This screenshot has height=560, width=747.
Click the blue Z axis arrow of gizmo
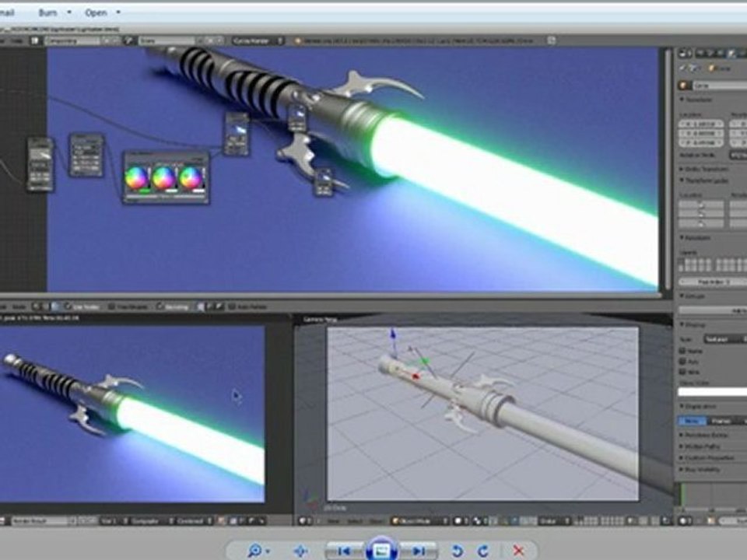393,334
